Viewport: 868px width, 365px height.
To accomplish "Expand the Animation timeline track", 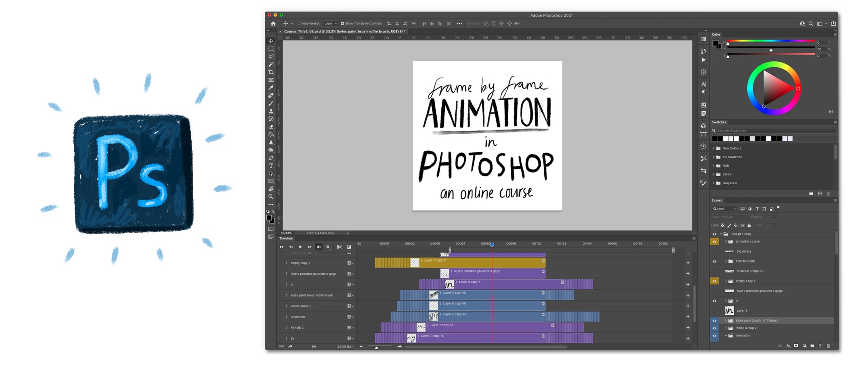I will click(286, 317).
